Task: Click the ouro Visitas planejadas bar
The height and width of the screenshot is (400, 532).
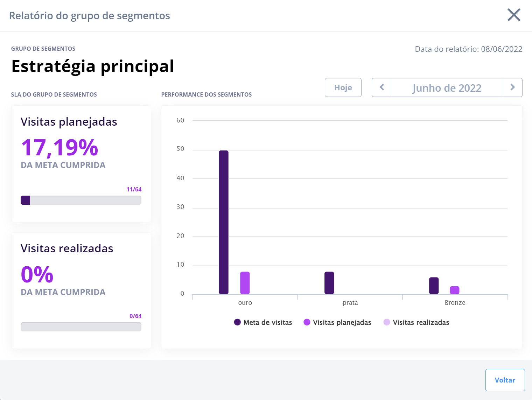Action: point(245,283)
